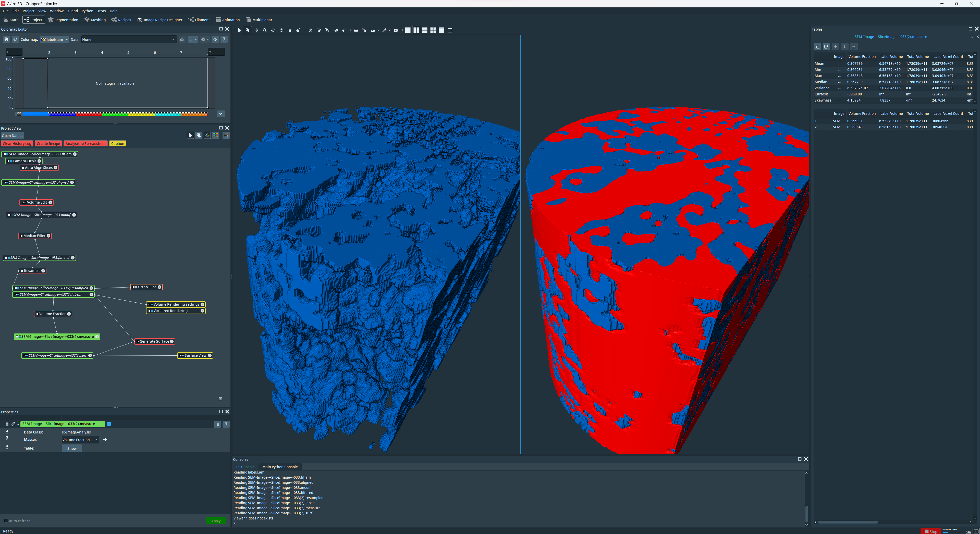The image size is (980, 534).
Task: Switch to Main Python Console tab
Action: [x=280, y=467]
